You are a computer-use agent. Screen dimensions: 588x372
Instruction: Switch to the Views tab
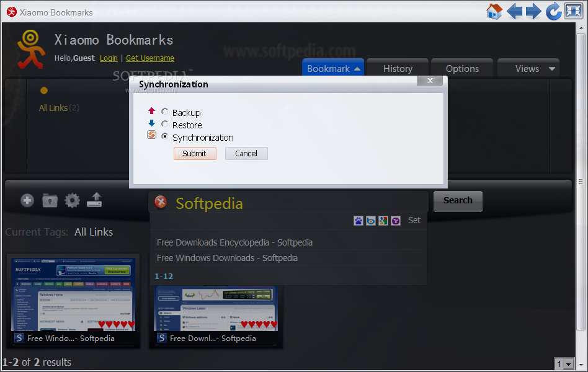pyautogui.click(x=528, y=68)
